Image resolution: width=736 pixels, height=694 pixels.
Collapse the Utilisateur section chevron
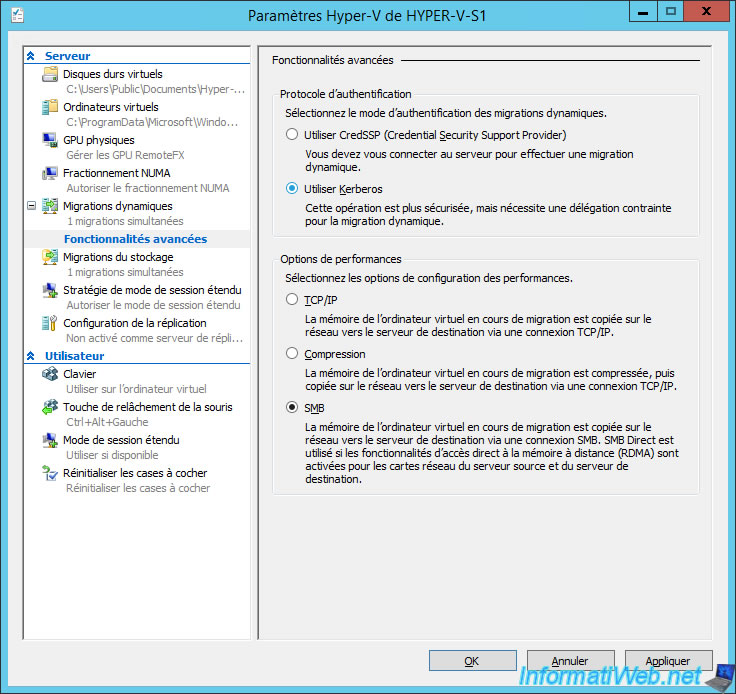click(31, 356)
